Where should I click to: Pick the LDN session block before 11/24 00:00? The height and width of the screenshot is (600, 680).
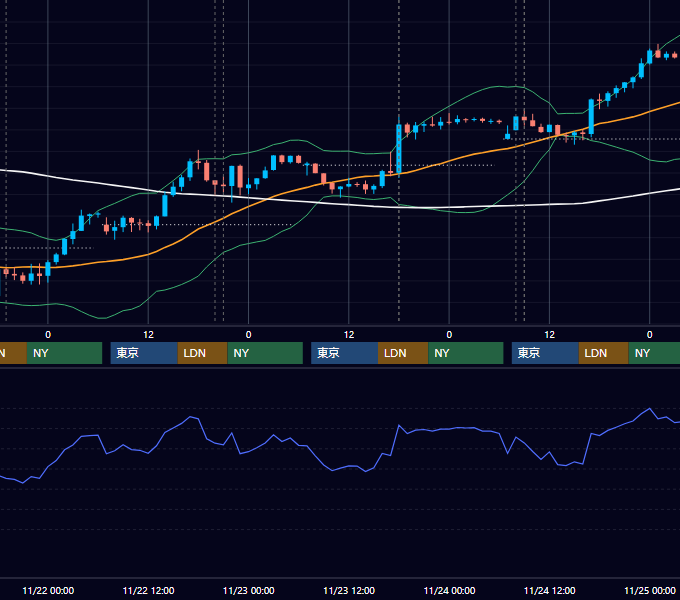click(x=403, y=353)
